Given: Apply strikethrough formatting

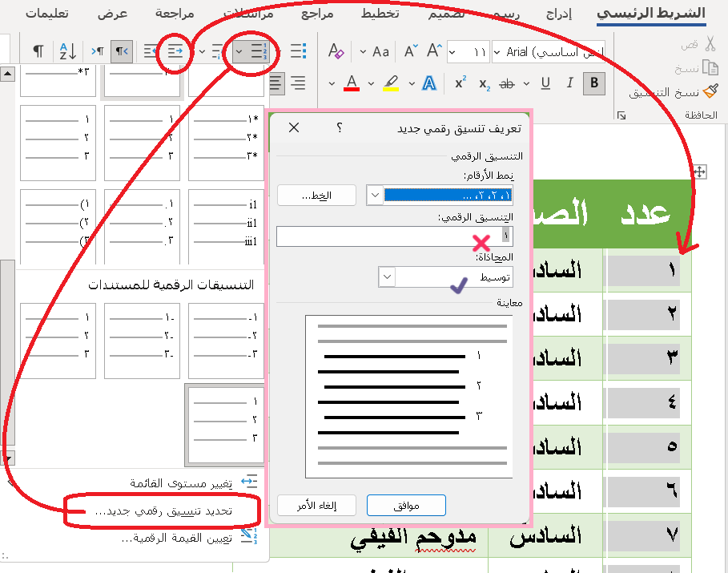Looking at the screenshot, I should pyautogui.click(x=506, y=83).
